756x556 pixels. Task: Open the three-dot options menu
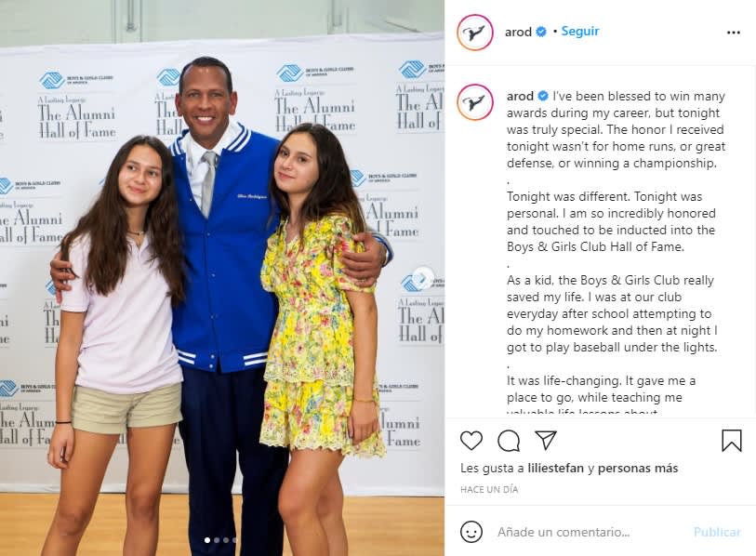pyautogui.click(x=734, y=33)
